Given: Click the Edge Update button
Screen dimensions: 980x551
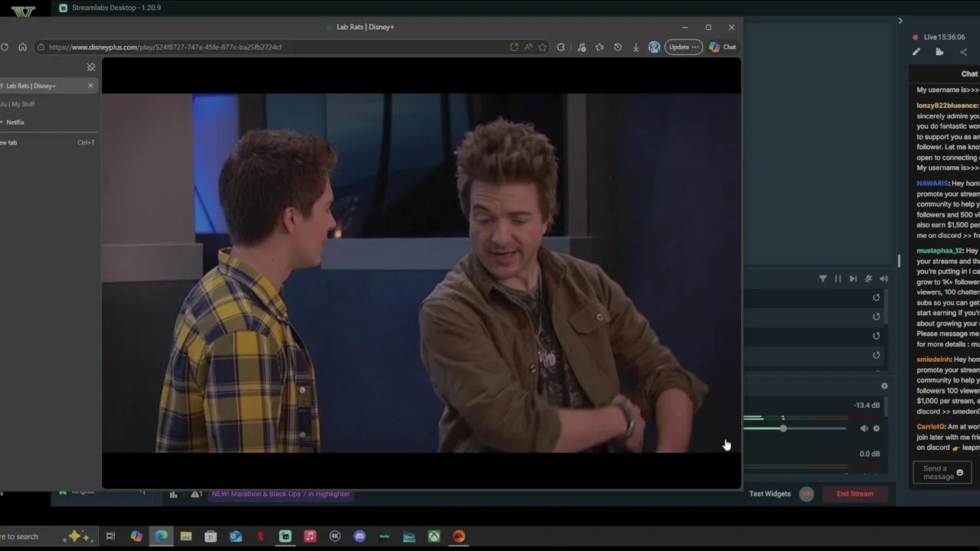Looking at the screenshot, I should coord(684,47).
